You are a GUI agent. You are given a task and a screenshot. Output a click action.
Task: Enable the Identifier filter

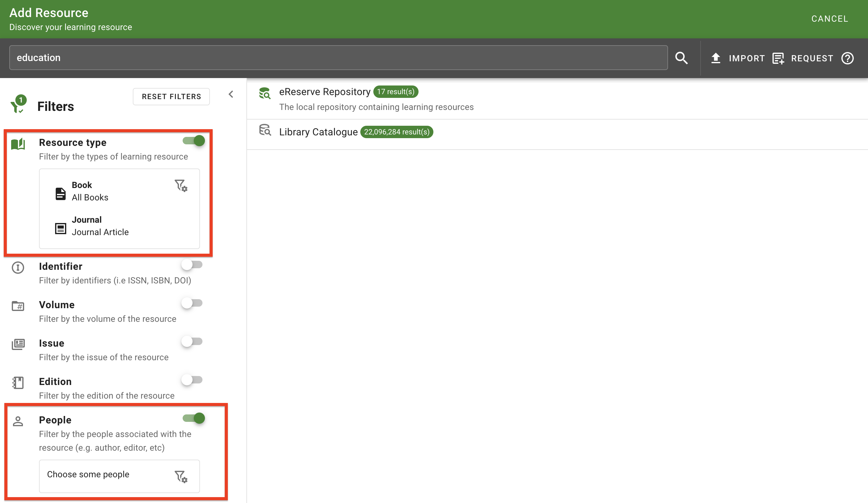(193, 265)
